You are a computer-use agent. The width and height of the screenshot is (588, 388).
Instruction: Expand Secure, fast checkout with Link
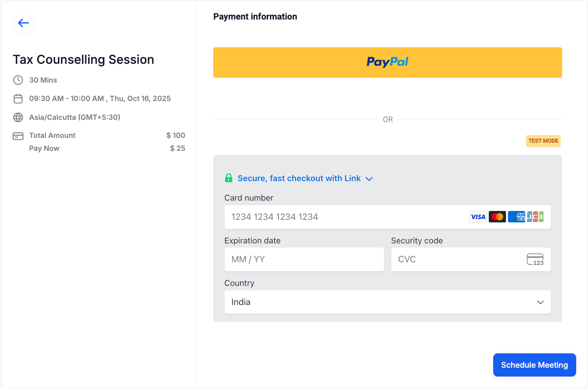pyautogui.click(x=299, y=179)
